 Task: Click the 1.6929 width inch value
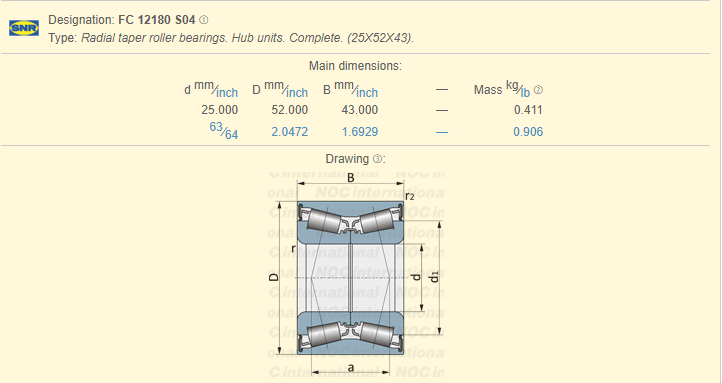pyautogui.click(x=360, y=132)
